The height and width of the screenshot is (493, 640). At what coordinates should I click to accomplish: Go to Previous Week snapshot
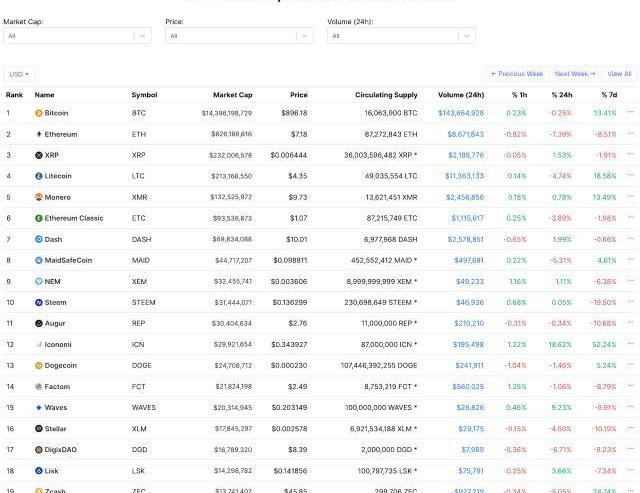517,74
